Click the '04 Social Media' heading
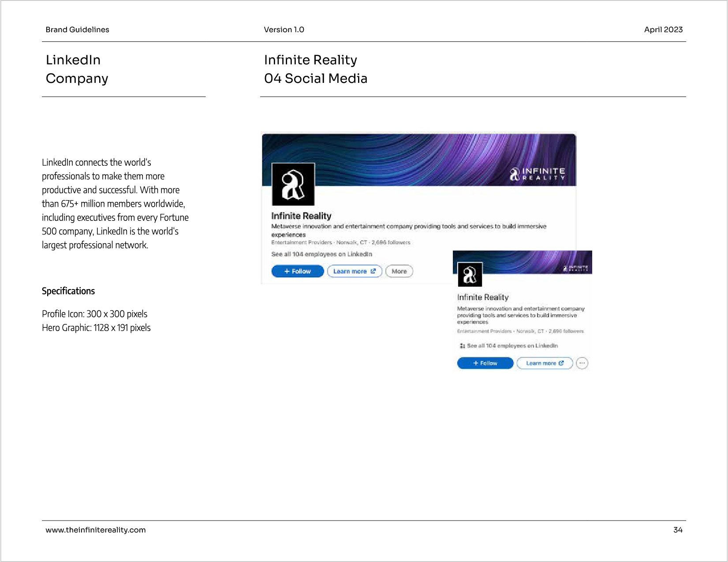 tap(316, 78)
